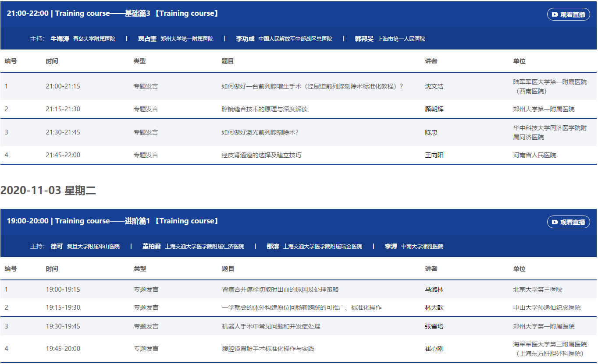
Task: Open talk 经皮肾通道的选择及建立技巧
Action: pyautogui.click(x=261, y=155)
